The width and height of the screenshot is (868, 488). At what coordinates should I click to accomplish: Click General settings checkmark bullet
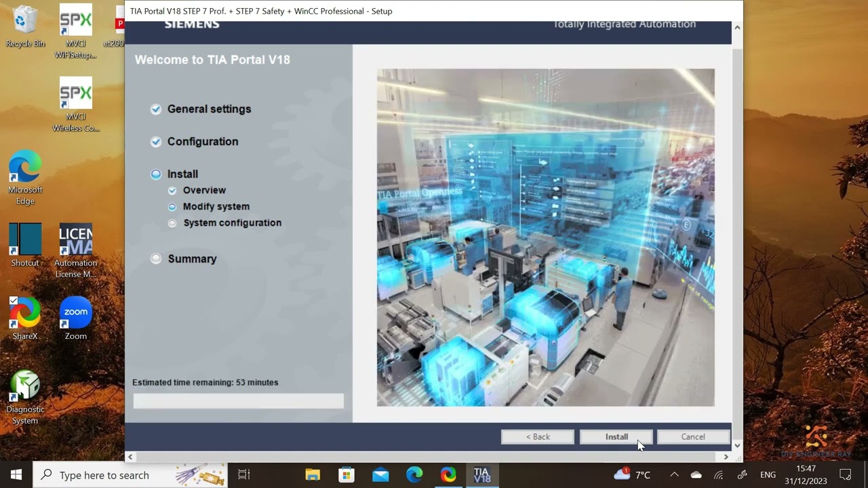[156, 109]
